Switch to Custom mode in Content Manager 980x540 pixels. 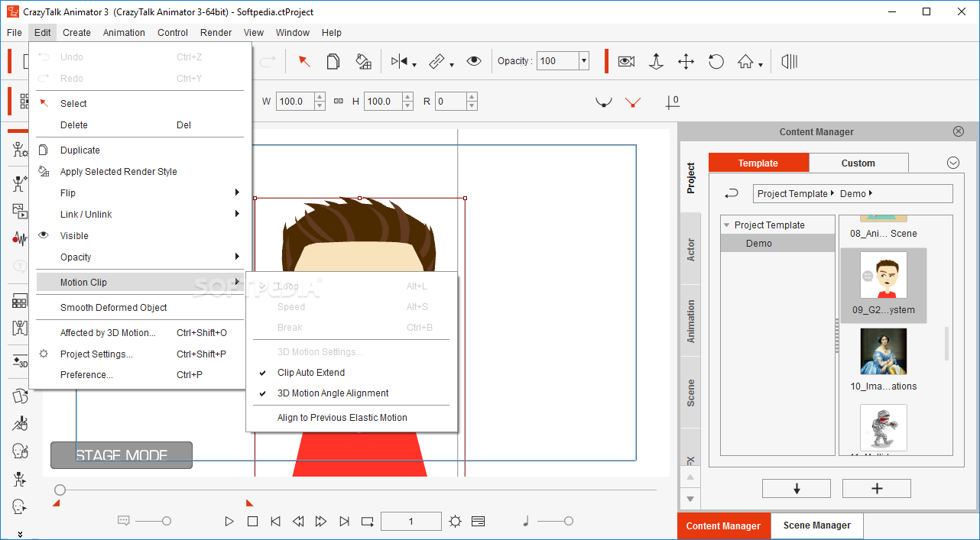pos(858,163)
